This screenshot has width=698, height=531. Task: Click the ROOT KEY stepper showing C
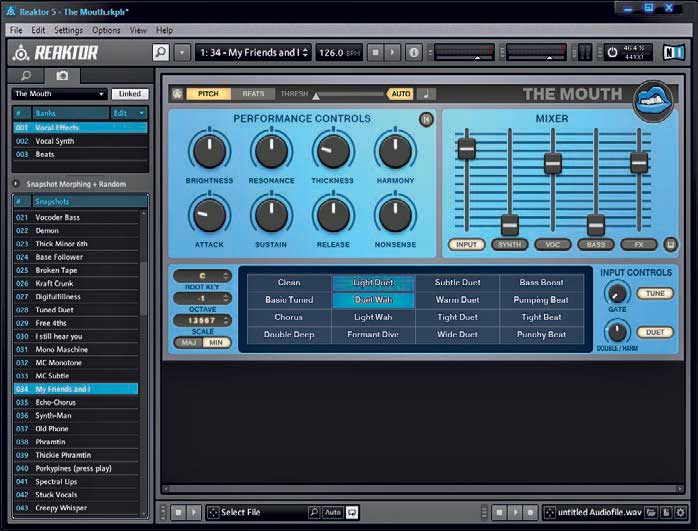[203, 276]
